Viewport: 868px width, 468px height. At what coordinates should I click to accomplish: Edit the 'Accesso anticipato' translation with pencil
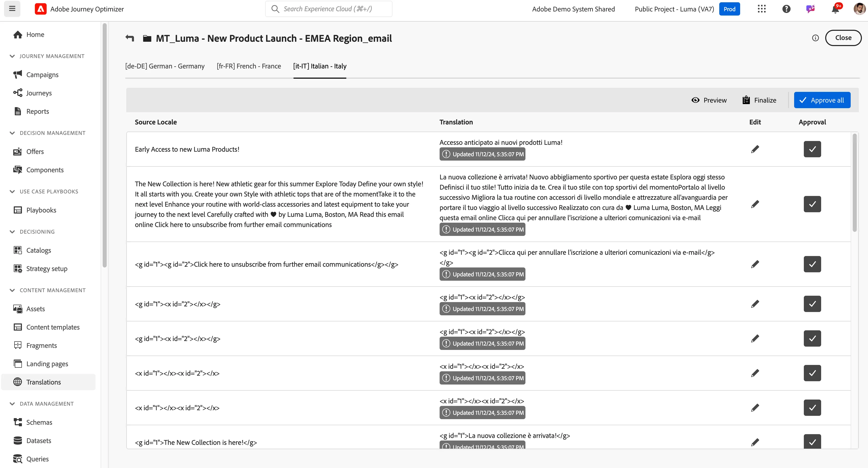click(755, 149)
